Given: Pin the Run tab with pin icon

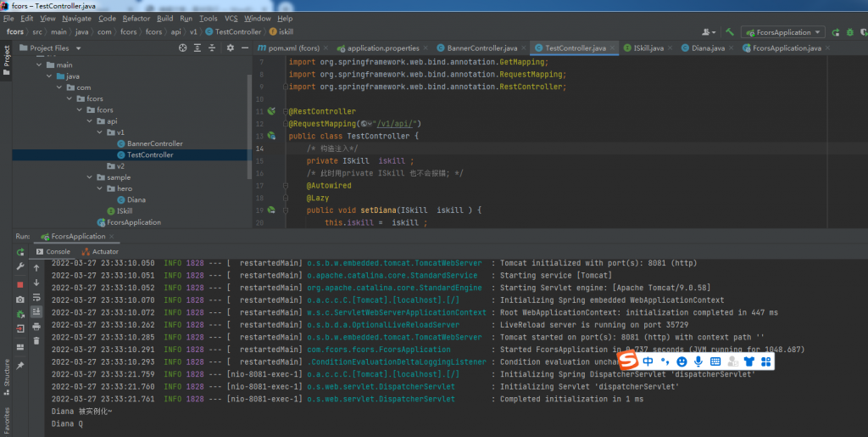Looking at the screenshot, I should pyautogui.click(x=20, y=366).
